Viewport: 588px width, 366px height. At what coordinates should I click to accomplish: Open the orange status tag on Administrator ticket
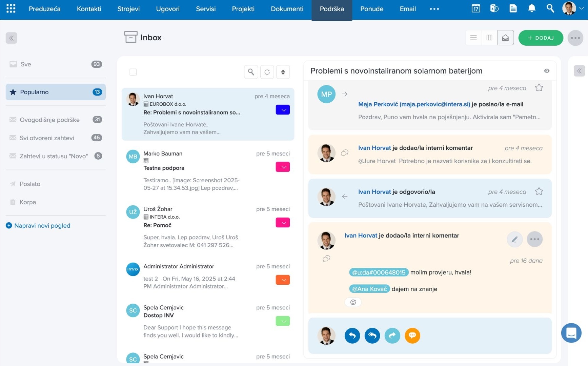[x=283, y=280]
